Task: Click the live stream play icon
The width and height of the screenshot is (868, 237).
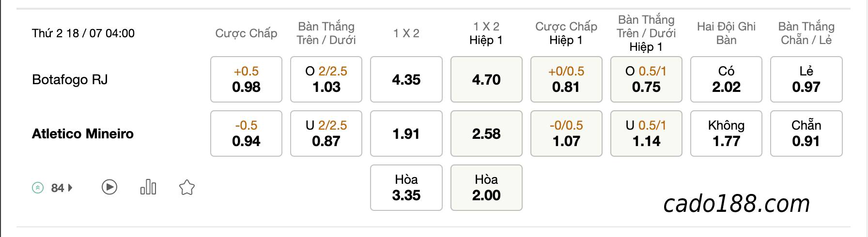Action: click(109, 187)
